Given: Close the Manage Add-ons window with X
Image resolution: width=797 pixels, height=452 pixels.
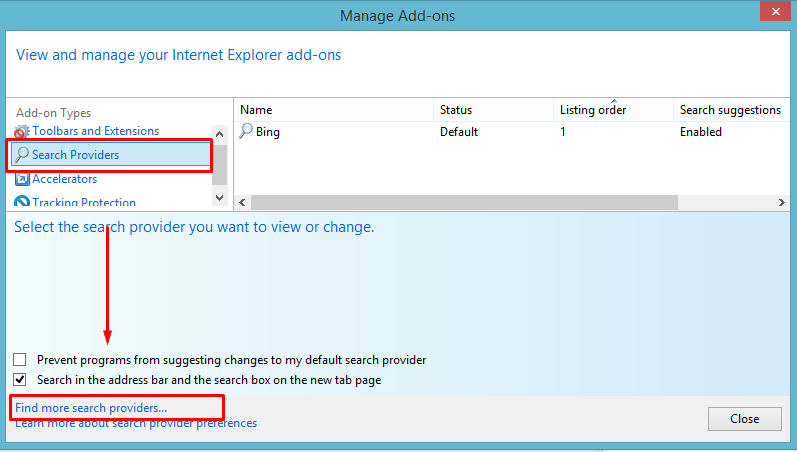Looking at the screenshot, I should [770, 15].
